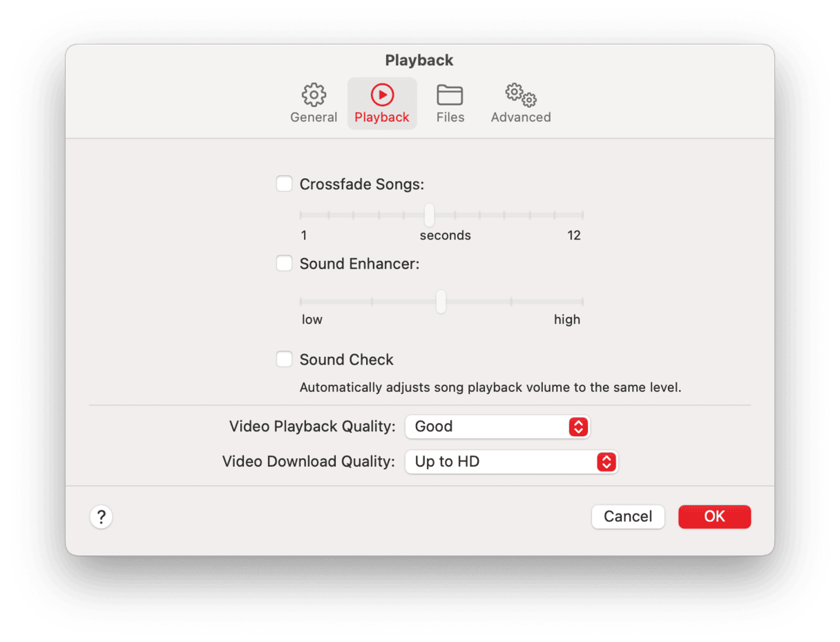Click the Crossfade Songs label text
Viewport: 840px width, 642px height.
(x=362, y=184)
